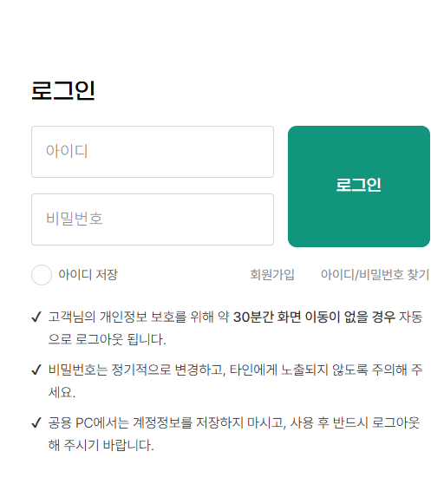The image size is (444, 504).
Task: Focus the 비밀번호 password field
Action: (x=153, y=219)
